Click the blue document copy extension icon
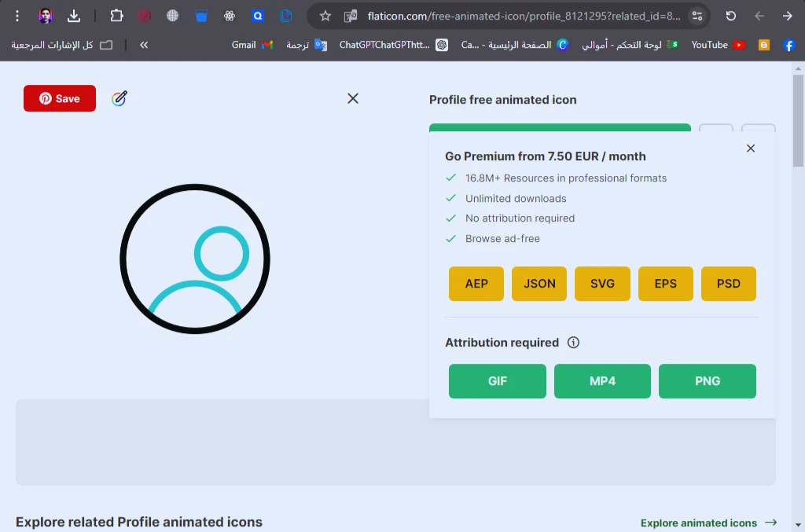Screen dimensions: 805x532 tap(286, 16)
